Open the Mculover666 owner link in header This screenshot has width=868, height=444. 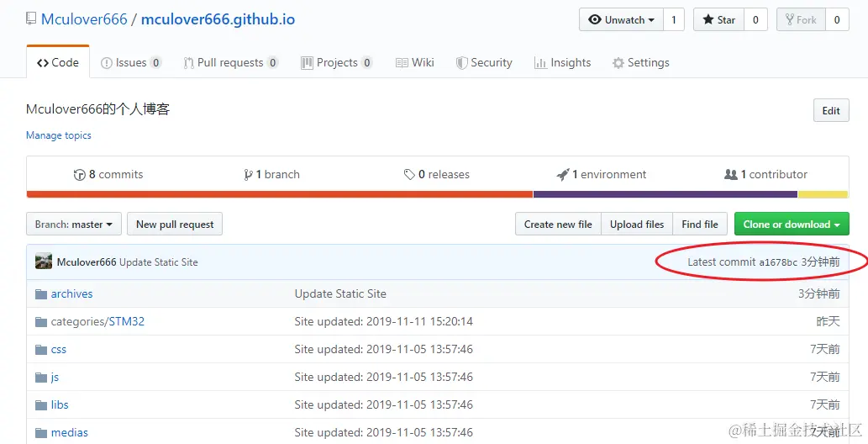[84, 19]
